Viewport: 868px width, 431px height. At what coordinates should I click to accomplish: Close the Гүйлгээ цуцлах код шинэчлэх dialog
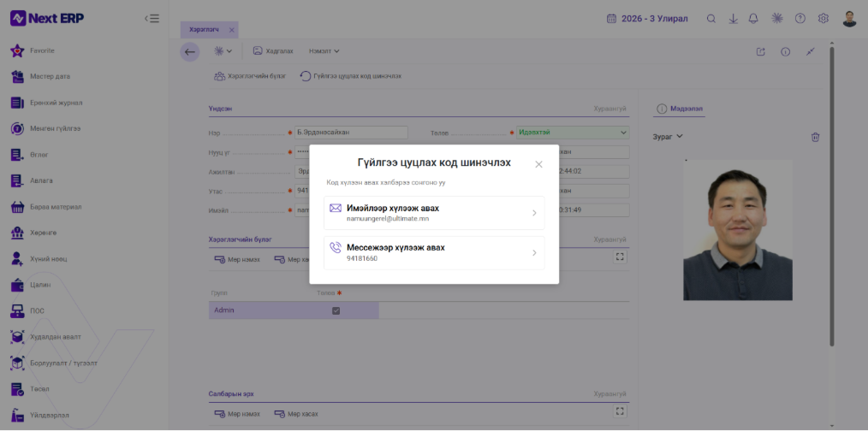[x=538, y=164]
